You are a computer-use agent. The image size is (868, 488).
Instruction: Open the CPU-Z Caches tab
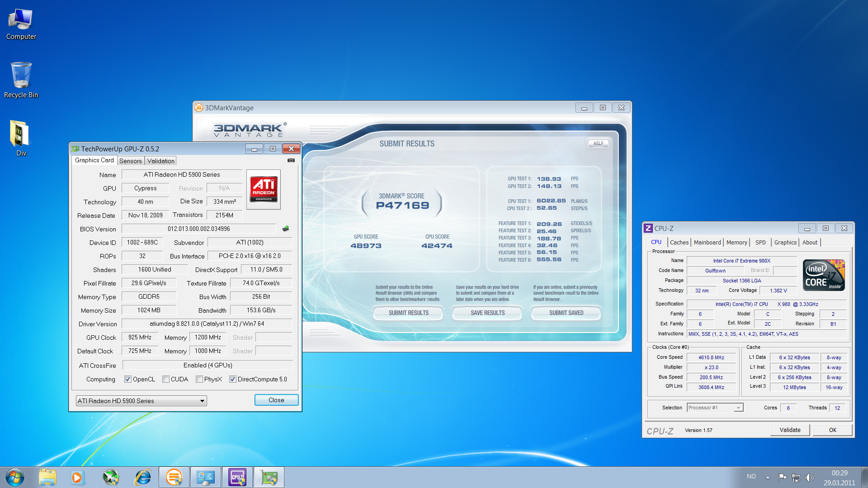(679, 242)
